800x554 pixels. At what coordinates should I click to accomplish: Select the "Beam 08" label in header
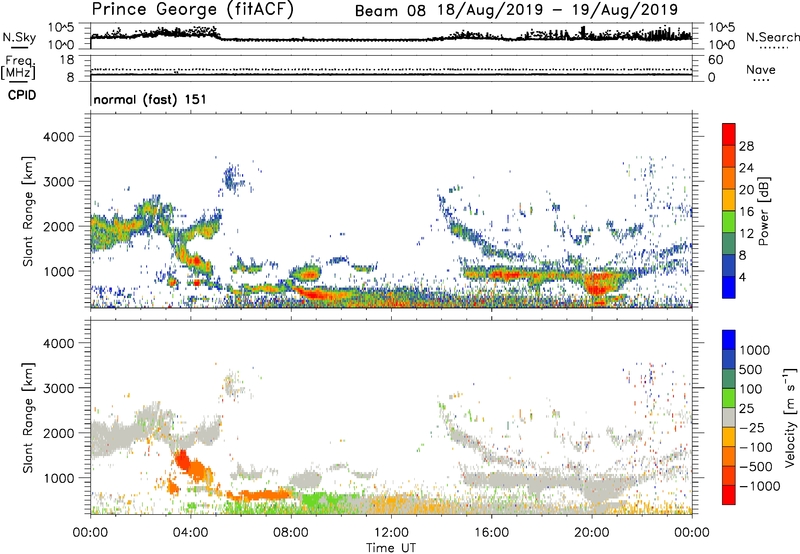[390, 10]
